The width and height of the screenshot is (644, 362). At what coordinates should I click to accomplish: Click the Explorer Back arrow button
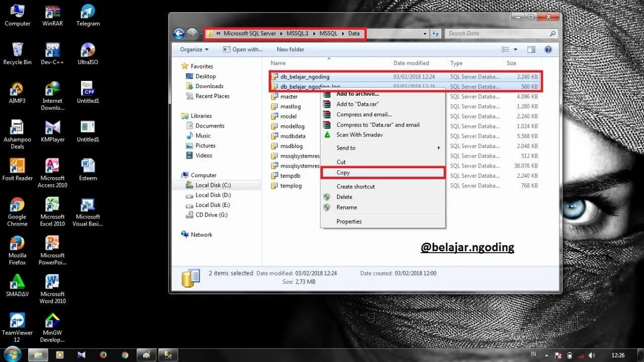pos(179,34)
